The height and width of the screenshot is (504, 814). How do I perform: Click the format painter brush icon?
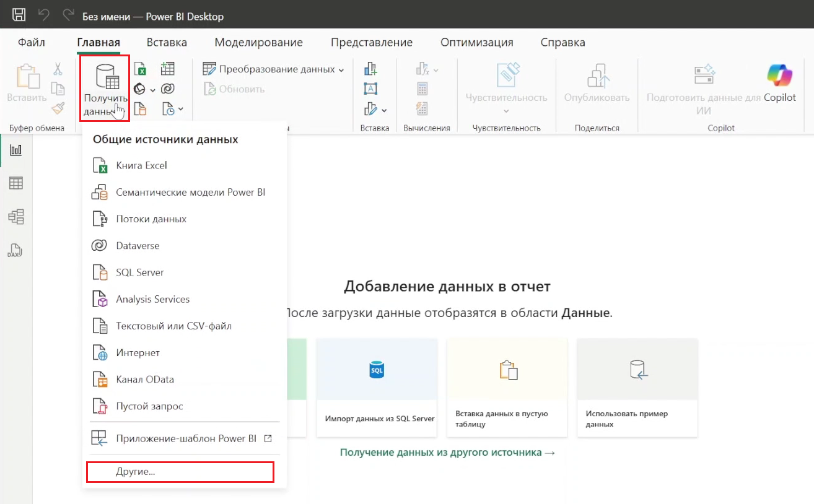pyautogui.click(x=58, y=109)
